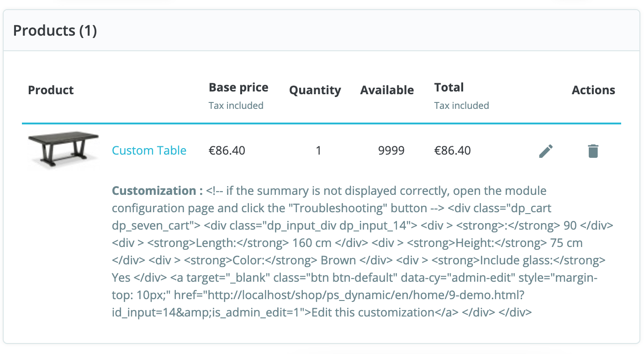Open the Custom Table product link
644x354 pixels.
click(x=149, y=150)
